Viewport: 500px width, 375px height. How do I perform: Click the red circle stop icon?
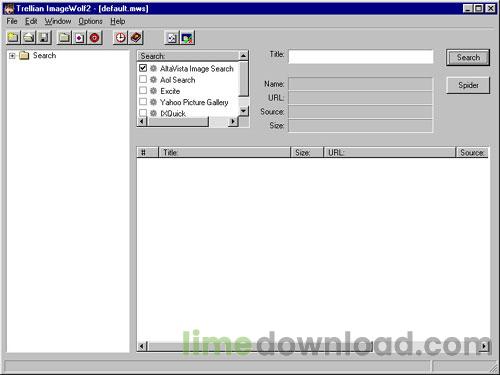95,38
